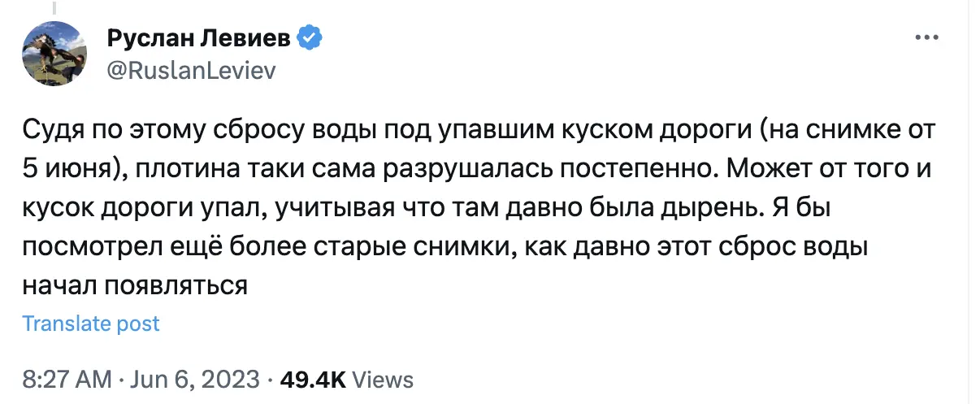Open Руслан Левиев's profile avatar

[54, 54]
